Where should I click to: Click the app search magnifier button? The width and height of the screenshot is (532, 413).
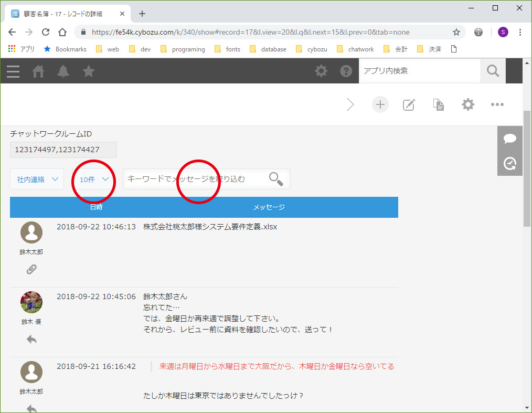(x=493, y=71)
